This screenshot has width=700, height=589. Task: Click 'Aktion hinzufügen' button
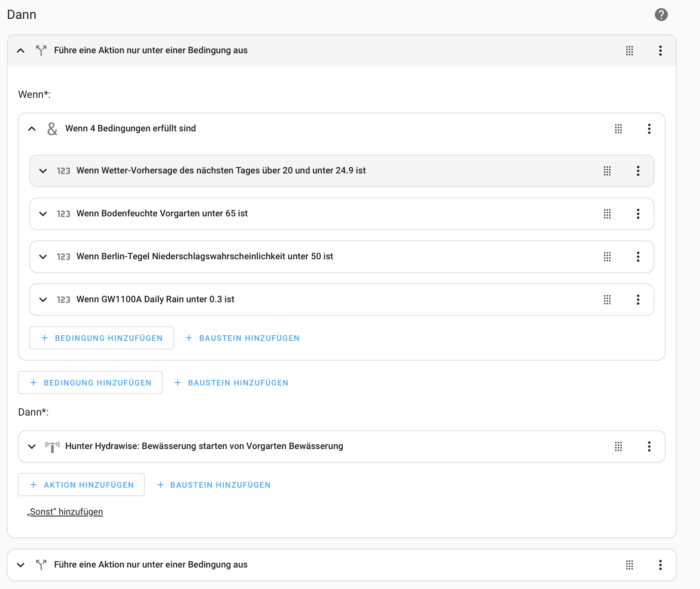pyautogui.click(x=82, y=485)
